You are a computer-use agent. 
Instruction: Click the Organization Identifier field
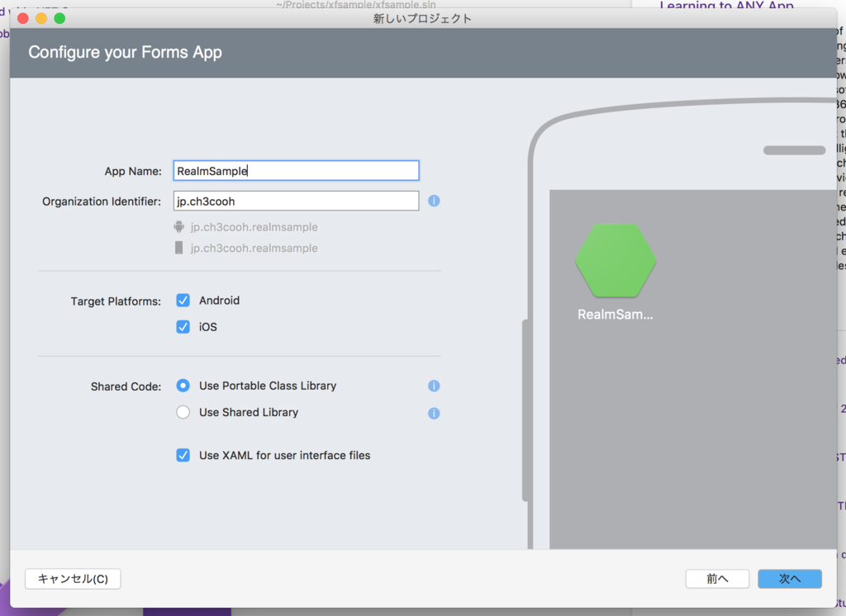296,201
